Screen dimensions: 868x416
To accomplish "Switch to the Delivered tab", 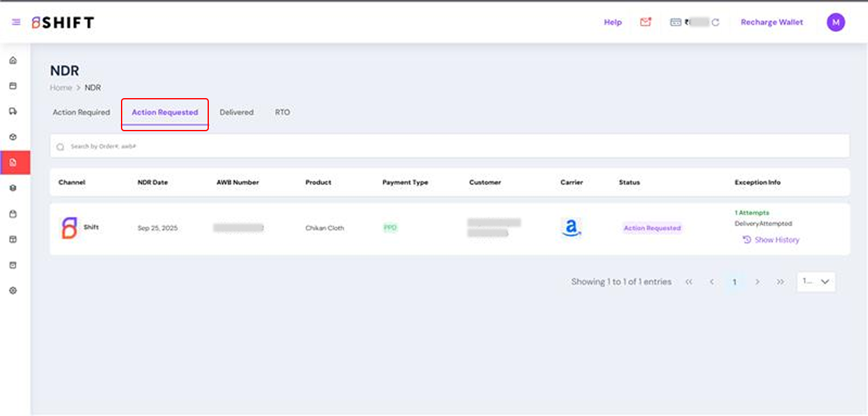I will click(236, 112).
